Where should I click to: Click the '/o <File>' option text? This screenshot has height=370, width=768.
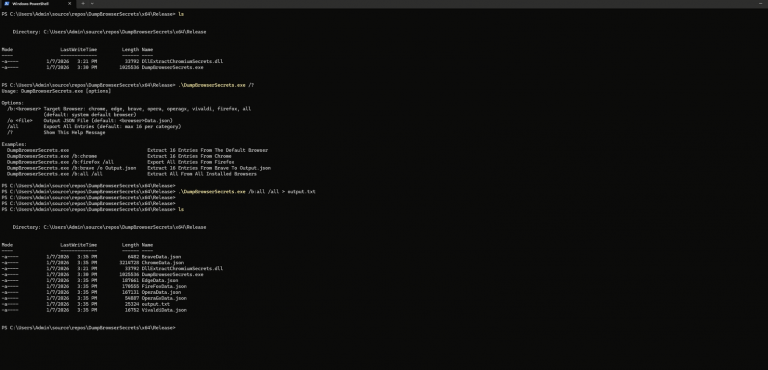[20, 121]
